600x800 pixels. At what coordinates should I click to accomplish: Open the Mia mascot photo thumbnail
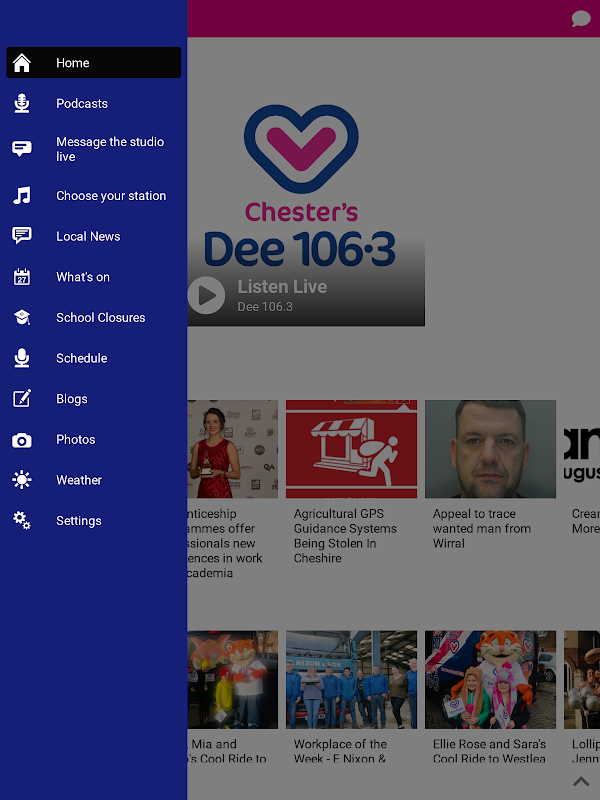233,680
